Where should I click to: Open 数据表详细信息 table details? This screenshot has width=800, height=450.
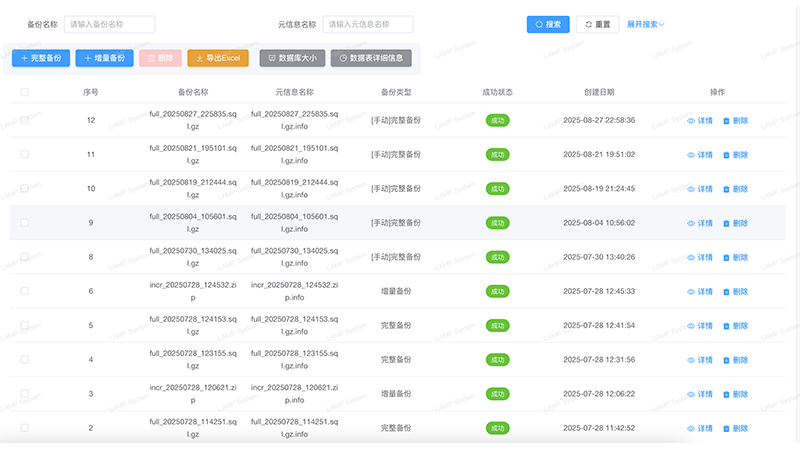[371, 58]
